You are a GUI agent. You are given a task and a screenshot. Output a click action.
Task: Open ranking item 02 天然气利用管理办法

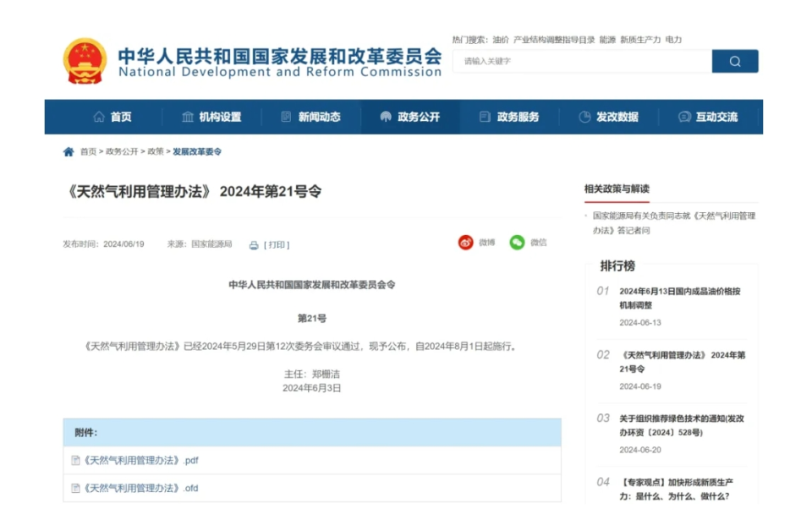coord(682,362)
